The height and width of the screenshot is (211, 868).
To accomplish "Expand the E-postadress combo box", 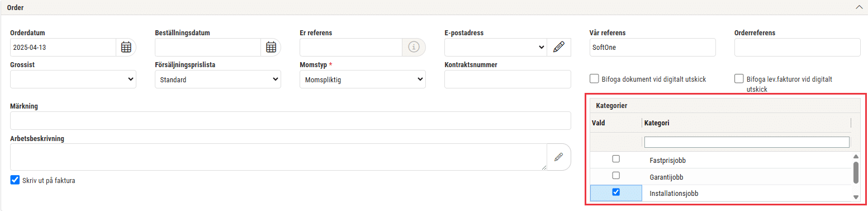I will [496, 48].
